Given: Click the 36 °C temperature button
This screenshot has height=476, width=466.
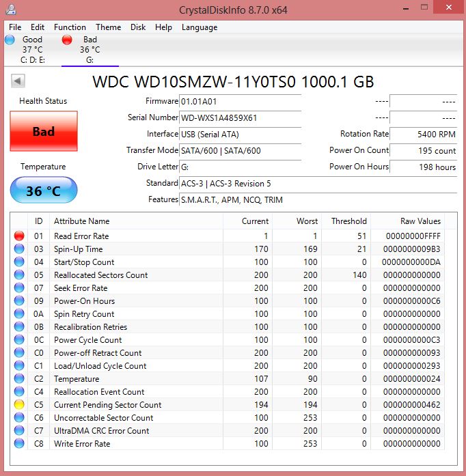Looking at the screenshot, I should [x=44, y=191].
